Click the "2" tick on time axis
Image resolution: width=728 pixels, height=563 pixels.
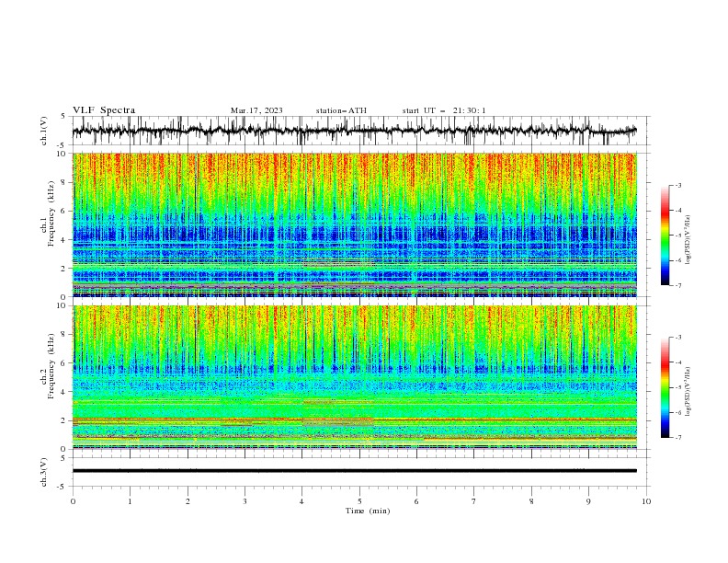[x=188, y=501]
